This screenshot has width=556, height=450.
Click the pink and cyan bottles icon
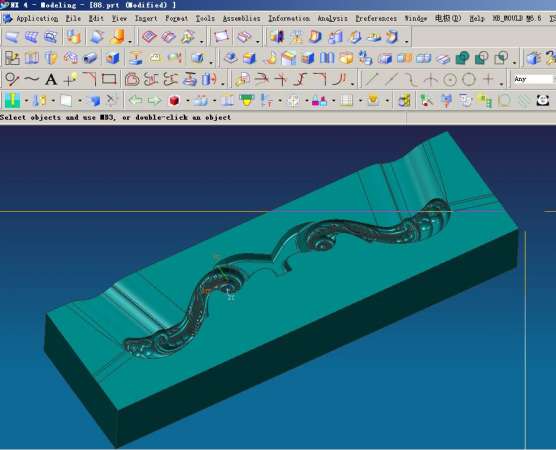[319, 101]
